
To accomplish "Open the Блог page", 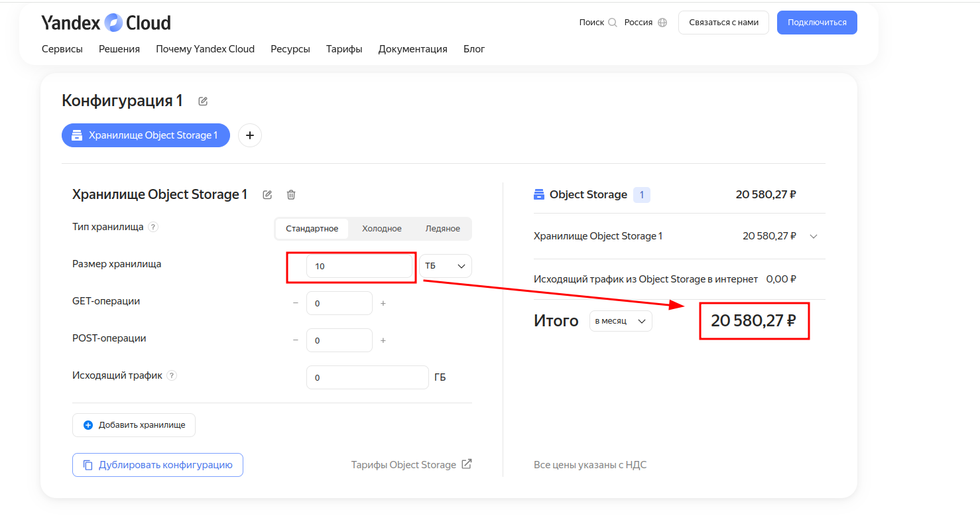I will click(x=474, y=49).
